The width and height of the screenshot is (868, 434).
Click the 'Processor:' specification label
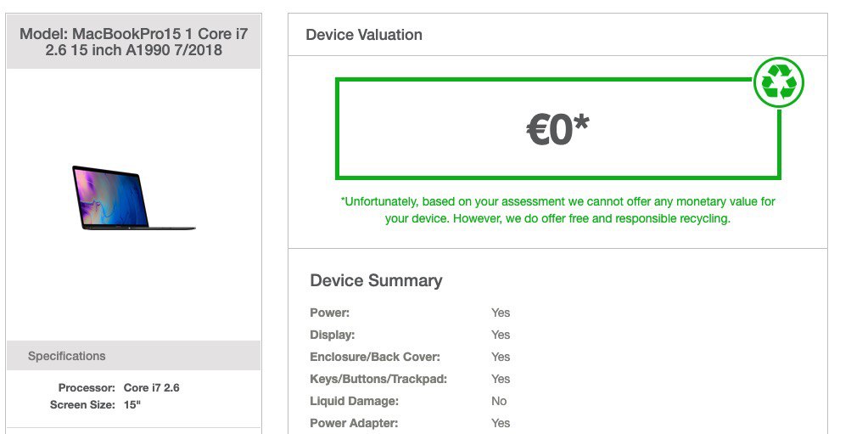[x=87, y=388]
